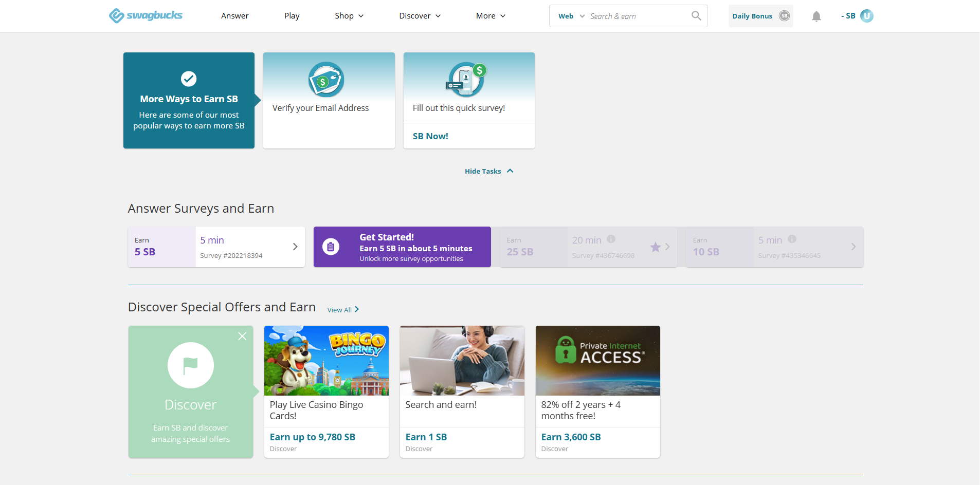Click the envelope icon on Verify your Email card
The width and height of the screenshot is (980, 485).
point(326,79)
